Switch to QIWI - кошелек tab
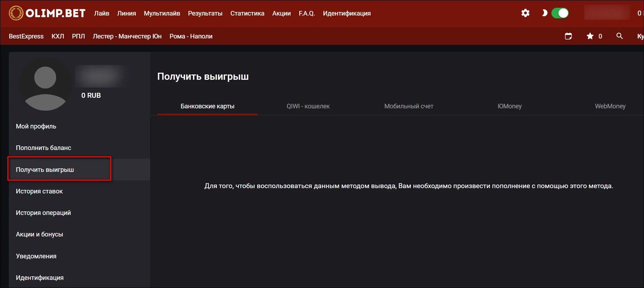 pos(308,106)
